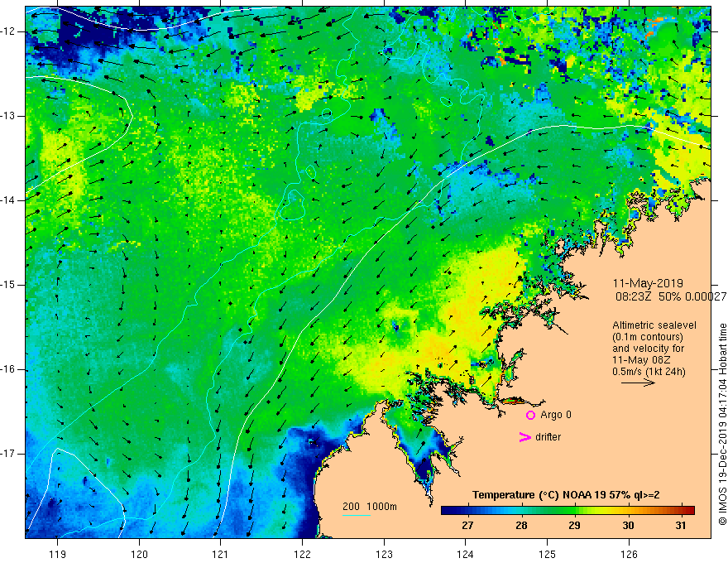The width and height of the screenshot is (728, 563).
Task: Click the cyan 200m contour legend line
Action: pos(356,515)
